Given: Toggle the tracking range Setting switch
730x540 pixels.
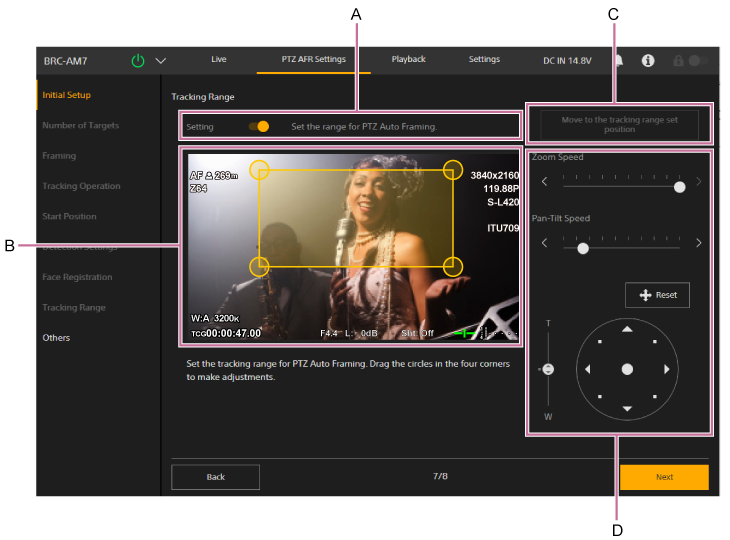Looking at the screenshot, I should (x=259, y=127).
